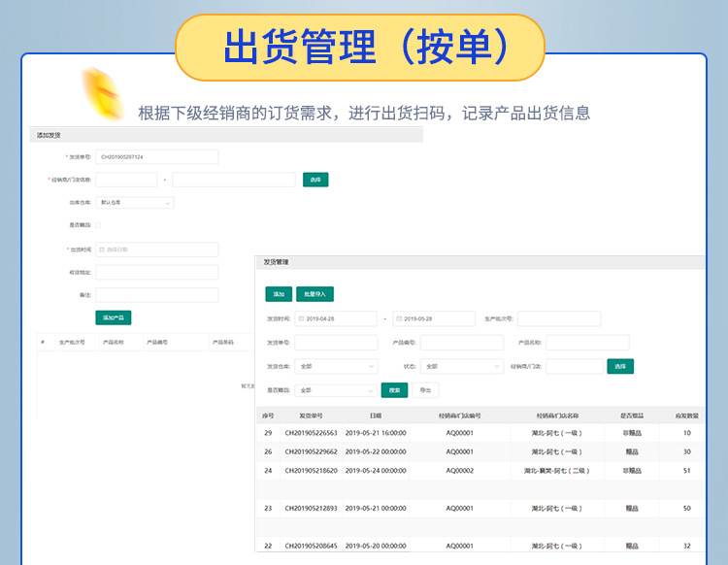Click the 应发数量 column header

pos(686,415)
